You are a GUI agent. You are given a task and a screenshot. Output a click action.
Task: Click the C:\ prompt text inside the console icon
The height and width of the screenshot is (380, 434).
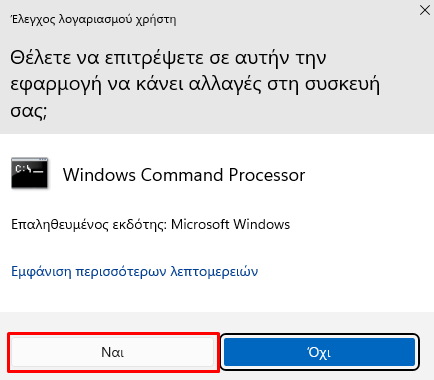(x=23, y=169)
